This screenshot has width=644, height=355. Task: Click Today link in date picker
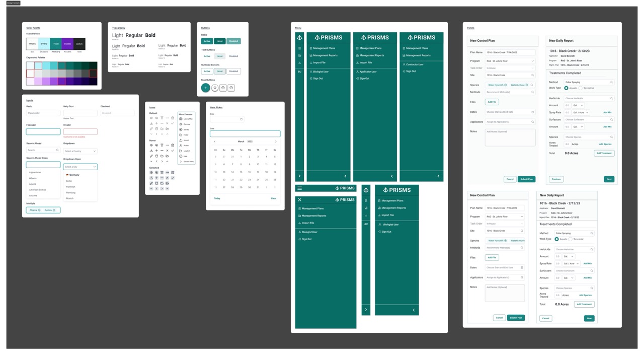point(217,198)
